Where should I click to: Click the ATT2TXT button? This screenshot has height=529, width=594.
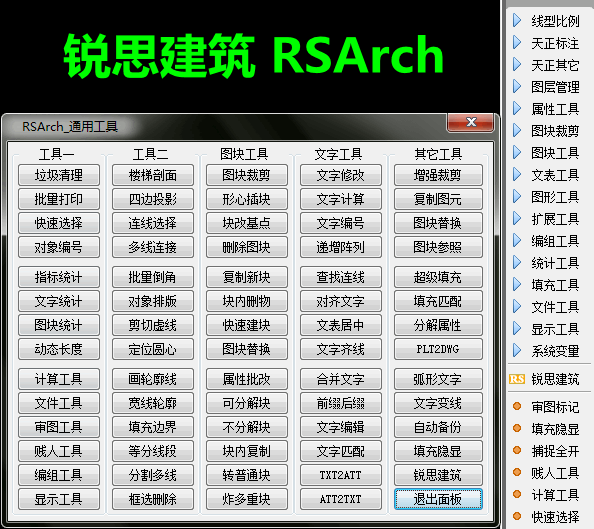[341, 499]
